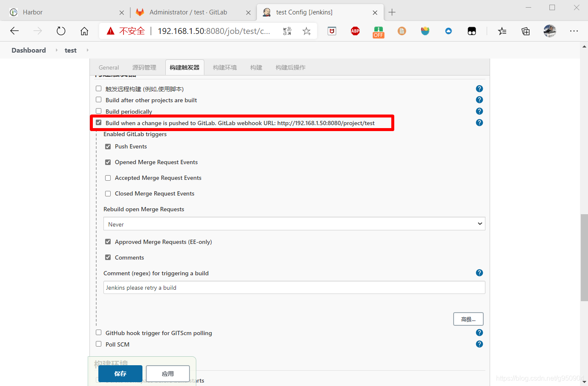Viewport: 588px width, 386px height.
Task: Click the page vertical scrollbar thumb
Action: coord(584,257)
